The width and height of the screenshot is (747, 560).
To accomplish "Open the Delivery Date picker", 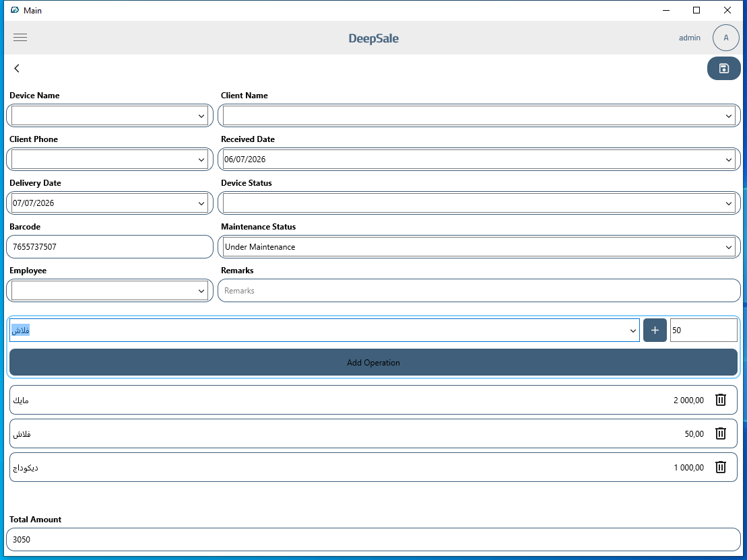I will pyautogui.click(x=201, y=203).
